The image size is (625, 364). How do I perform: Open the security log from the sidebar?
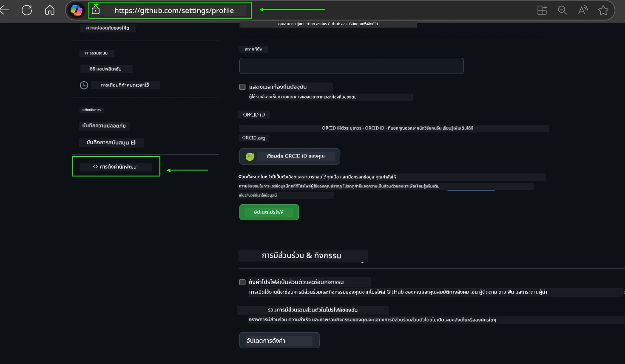104,126
